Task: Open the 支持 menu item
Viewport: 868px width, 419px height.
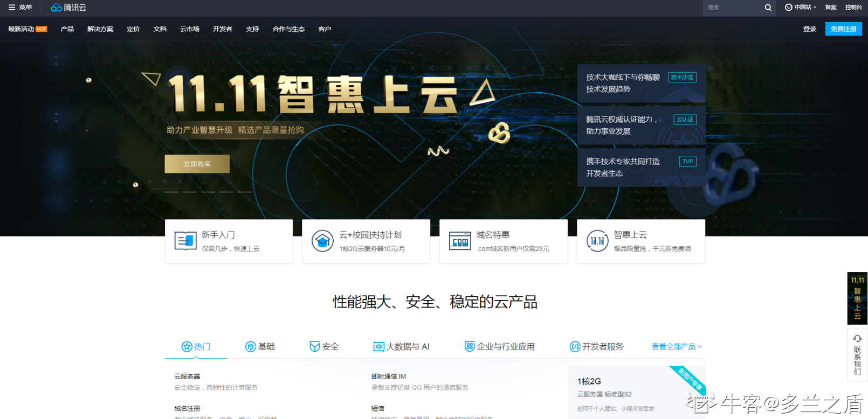Action: pyautogui.click(x=252, y=29)
